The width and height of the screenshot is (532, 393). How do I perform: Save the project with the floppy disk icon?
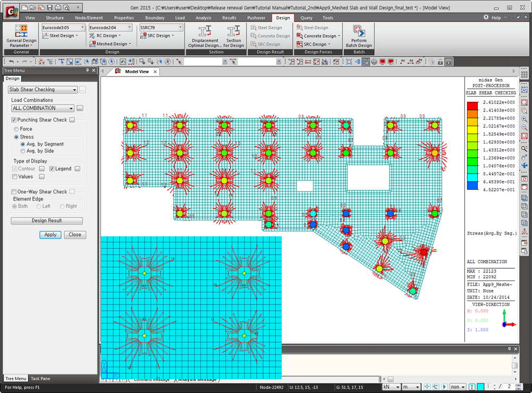point(49,7)
